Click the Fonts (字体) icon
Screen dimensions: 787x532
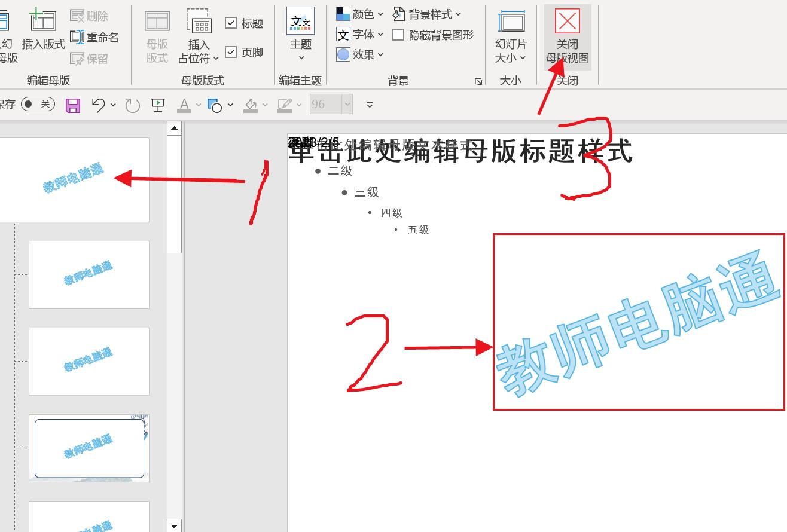343,34
